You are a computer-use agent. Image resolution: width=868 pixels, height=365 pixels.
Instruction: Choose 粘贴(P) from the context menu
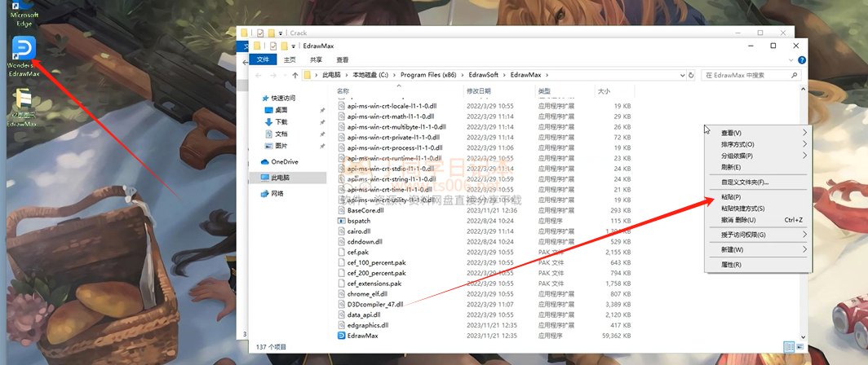pyautogui.click(x=731, y=197)
